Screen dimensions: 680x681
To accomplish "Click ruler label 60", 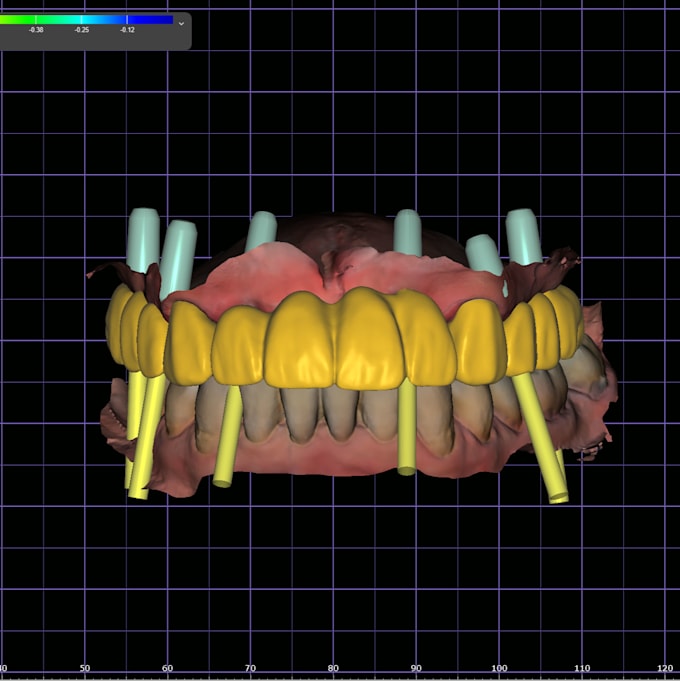I will tap(168, 668).
